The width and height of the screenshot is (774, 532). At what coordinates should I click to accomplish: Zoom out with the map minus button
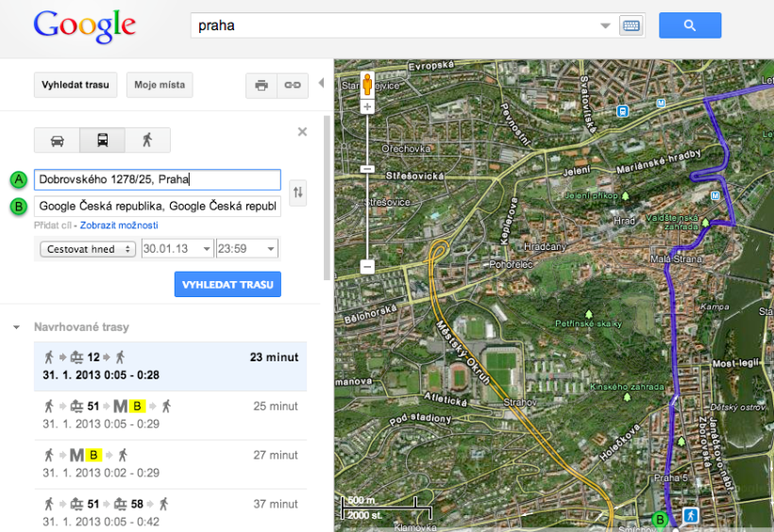coord(367,267)
